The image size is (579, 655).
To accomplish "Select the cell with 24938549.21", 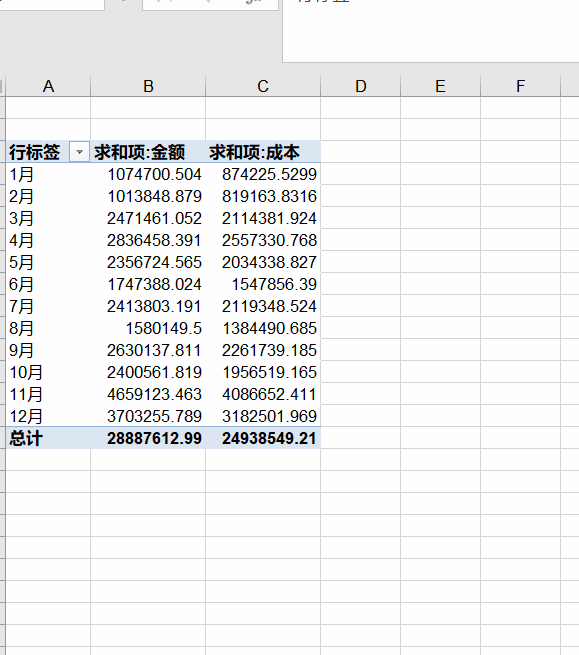I will click(x=263, y=438).
